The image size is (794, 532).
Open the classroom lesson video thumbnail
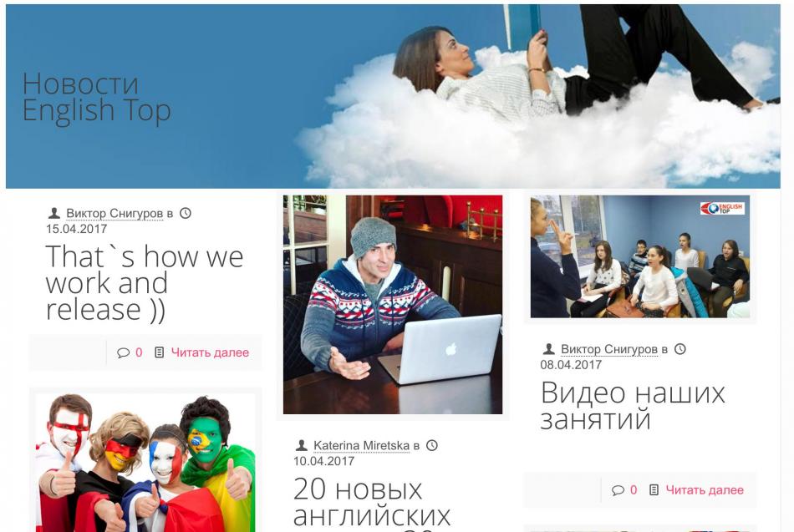click(x=640, y=256)
